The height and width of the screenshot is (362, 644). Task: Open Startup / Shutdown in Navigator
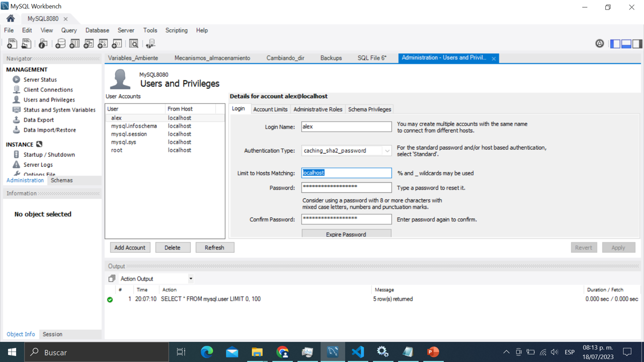coord(49,154)
